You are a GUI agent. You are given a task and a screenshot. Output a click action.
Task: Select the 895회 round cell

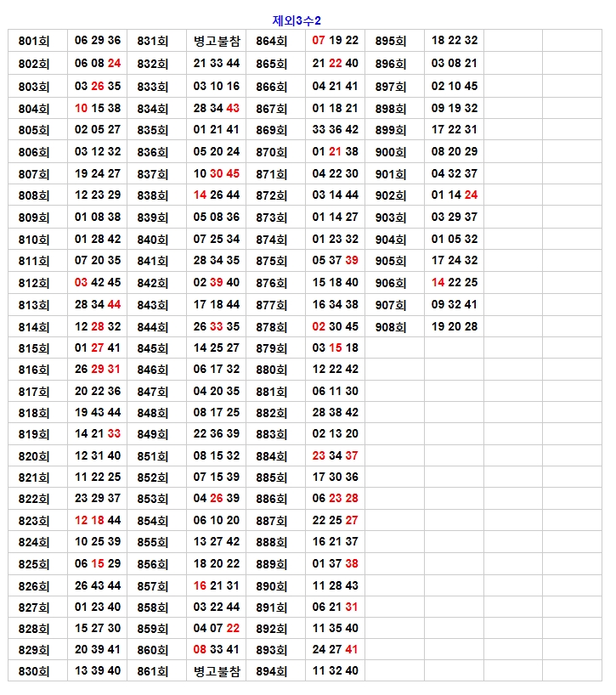tap(391, 41)
